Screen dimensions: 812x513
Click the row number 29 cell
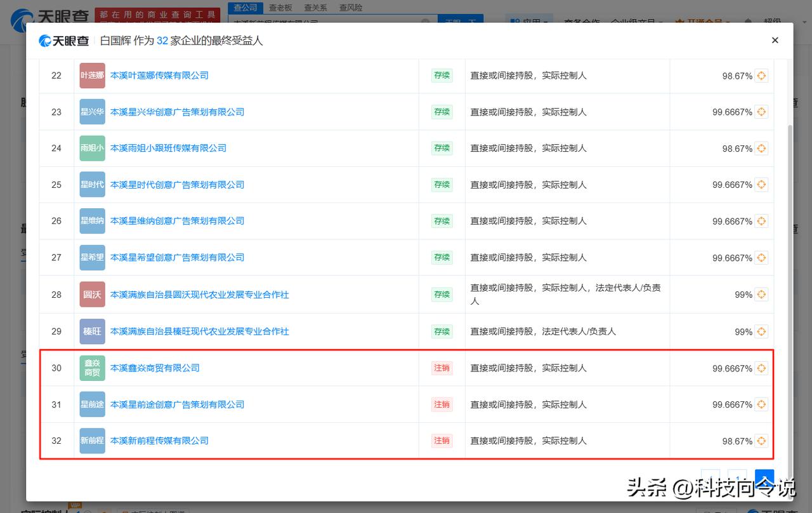[56, 331]
